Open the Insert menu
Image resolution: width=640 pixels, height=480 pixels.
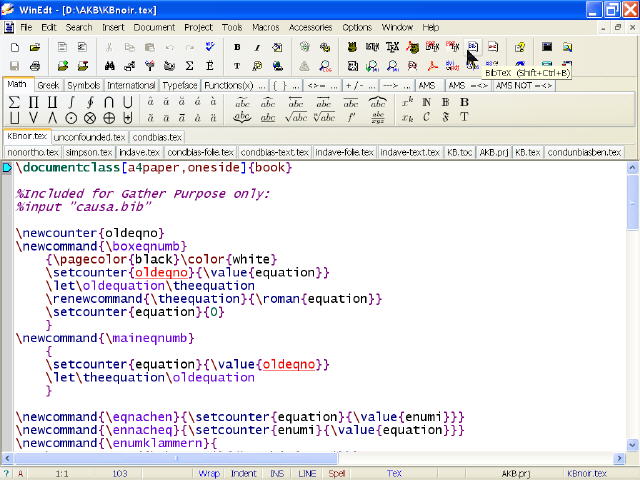tap(113, 27)
